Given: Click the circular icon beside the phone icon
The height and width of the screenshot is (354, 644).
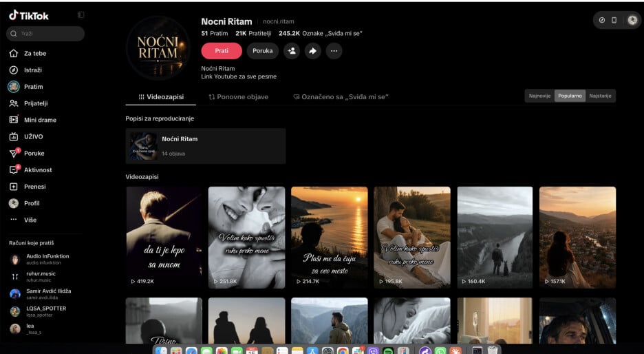Looking at the screenshot, I should tap(602, 20).
